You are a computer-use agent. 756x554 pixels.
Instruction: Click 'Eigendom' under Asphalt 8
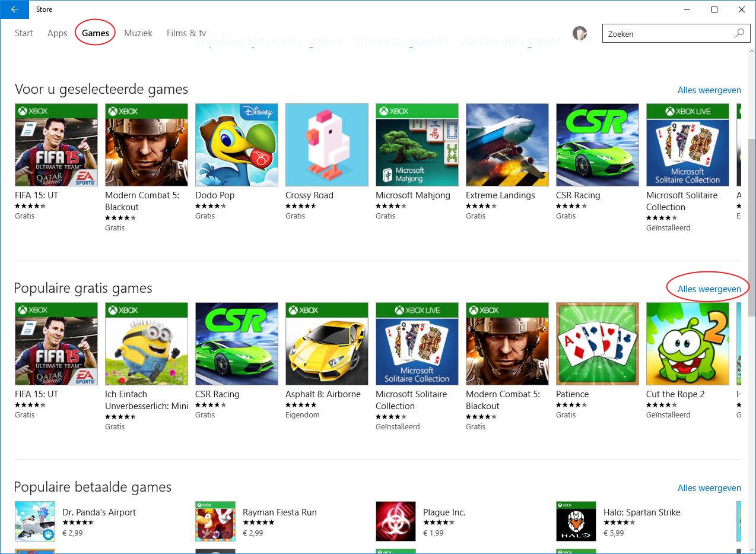(303, 415)
